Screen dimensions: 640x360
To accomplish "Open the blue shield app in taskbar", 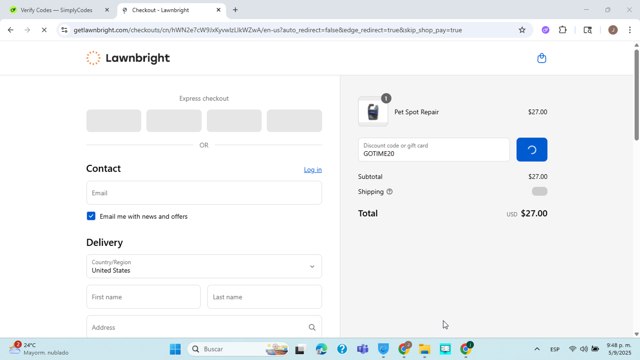I will click(x=383, y=349).
